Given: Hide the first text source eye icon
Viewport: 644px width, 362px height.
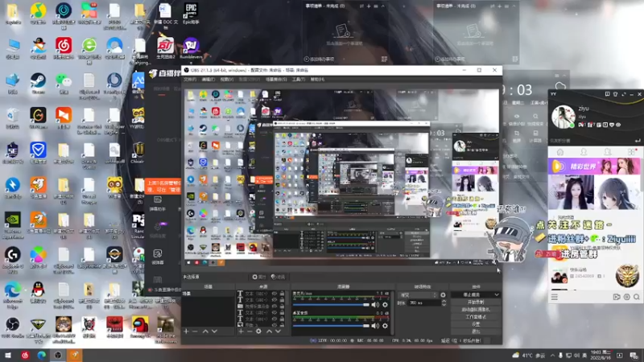Looking at the screenshot, I should click(x=275, y=294).
